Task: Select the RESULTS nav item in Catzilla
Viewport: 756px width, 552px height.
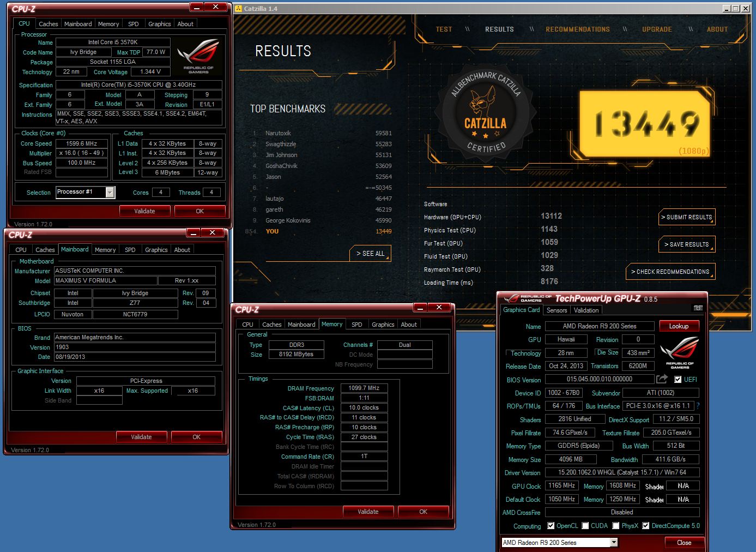Action: 499,29
